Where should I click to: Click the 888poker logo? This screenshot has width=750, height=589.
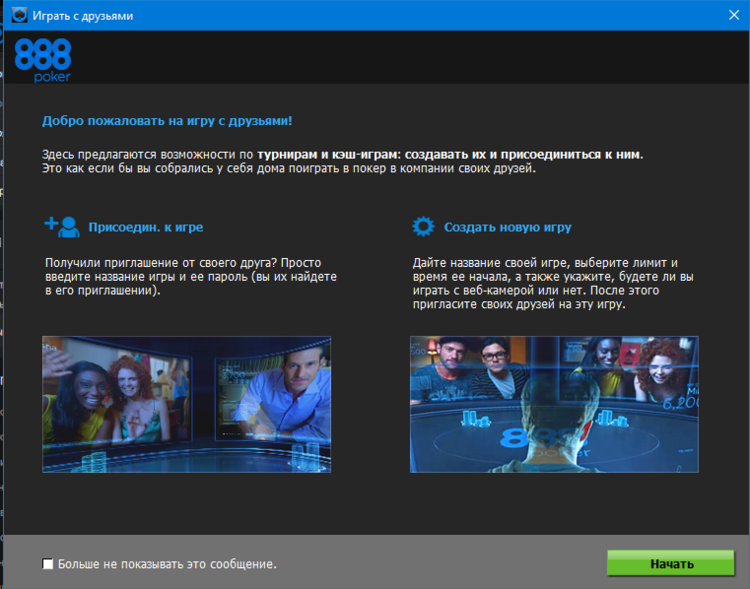(x=43, y=61)
